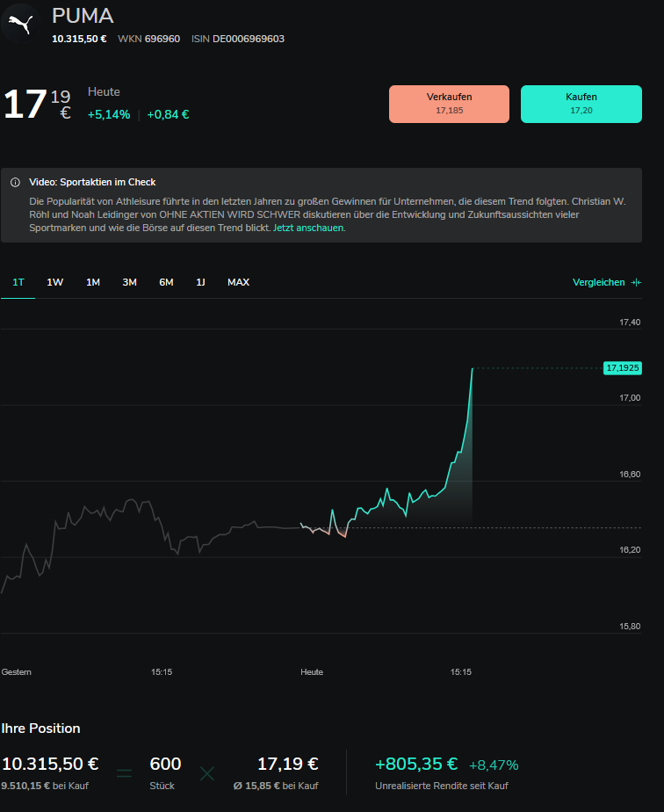Screen dimensions: 664x812
Task: Switch to the 1W chart range
Action: tap(55, 283)
